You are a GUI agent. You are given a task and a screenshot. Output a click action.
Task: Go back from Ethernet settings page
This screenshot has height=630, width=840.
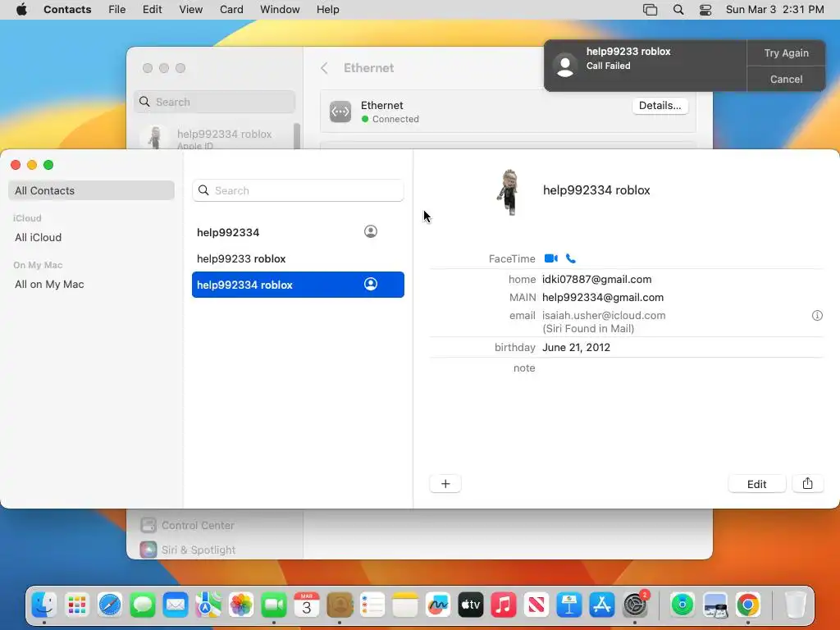324,68
